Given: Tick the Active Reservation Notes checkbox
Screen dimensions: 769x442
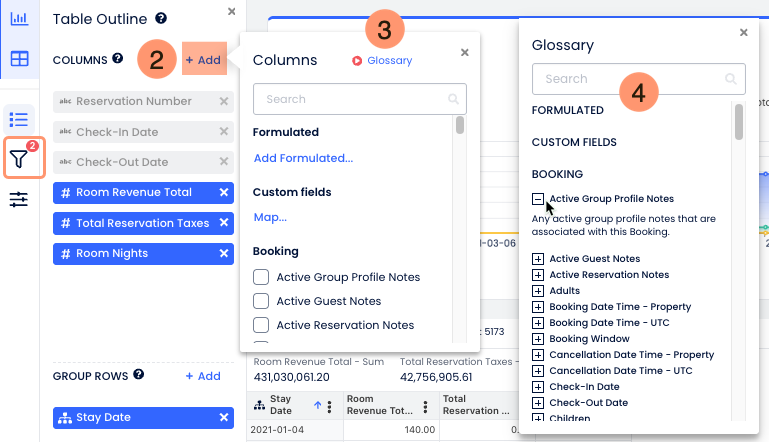Looking at the screenshot, I should coord(261,325).
